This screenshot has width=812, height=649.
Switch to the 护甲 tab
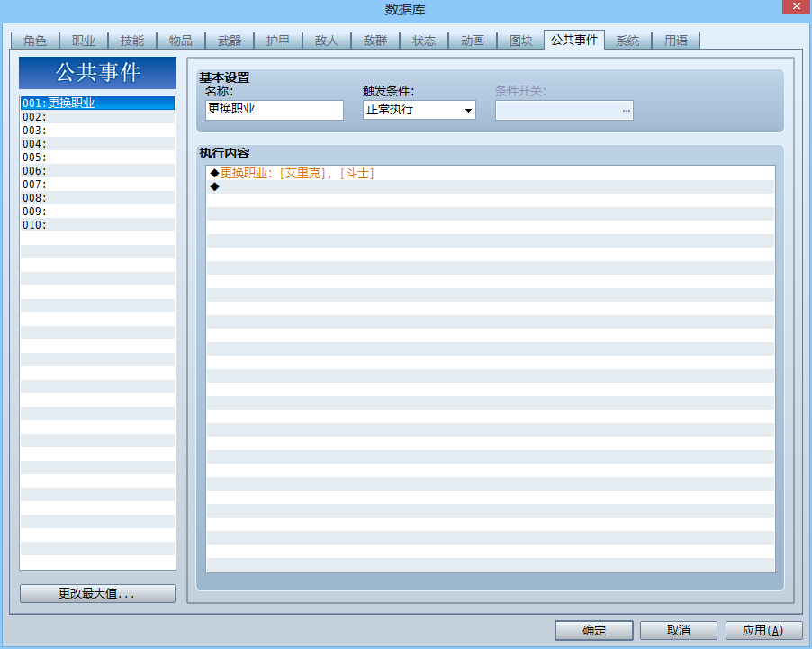[278, 41]
